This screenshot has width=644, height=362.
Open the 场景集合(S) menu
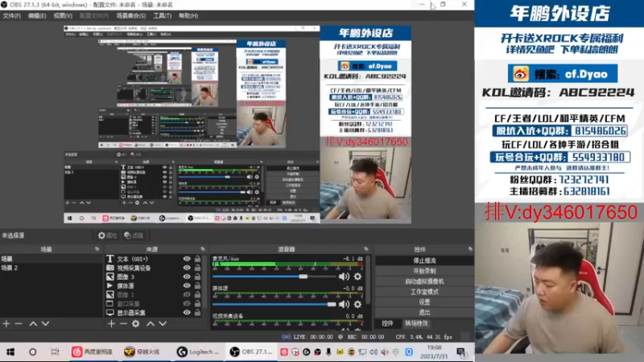pos(130,15)
